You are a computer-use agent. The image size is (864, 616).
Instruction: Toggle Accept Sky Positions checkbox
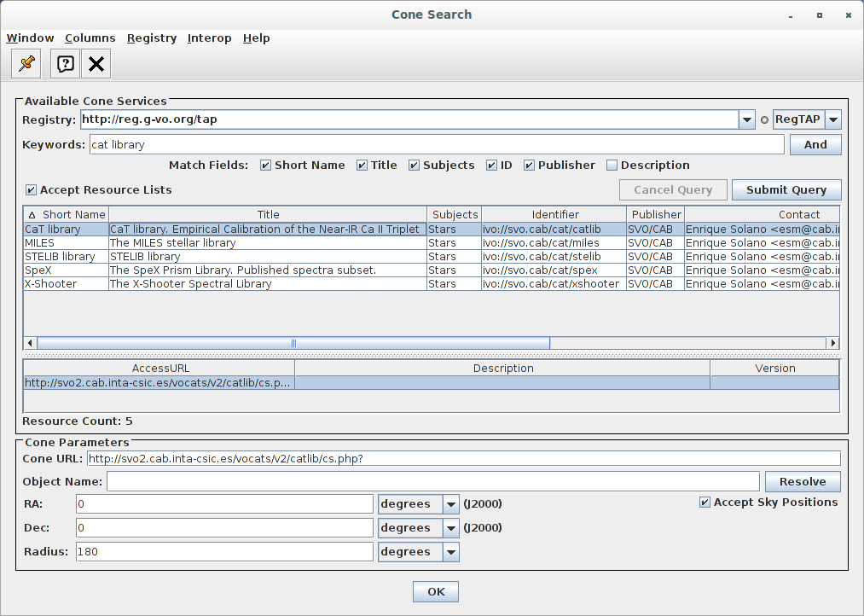coord(705,503)
